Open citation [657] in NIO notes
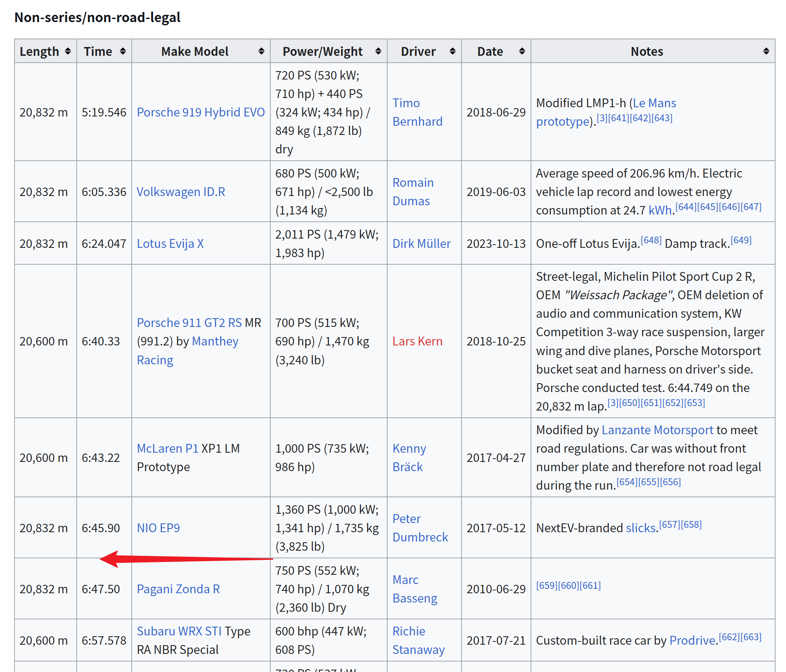 pyautogui.click(x=670, y=525)
